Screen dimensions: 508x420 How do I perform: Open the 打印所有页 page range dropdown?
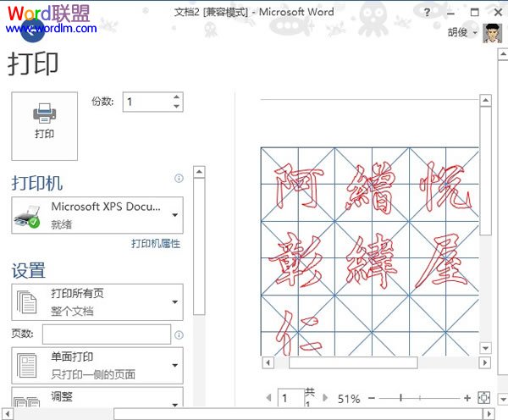pyautogui.click(x=175, y=301)
